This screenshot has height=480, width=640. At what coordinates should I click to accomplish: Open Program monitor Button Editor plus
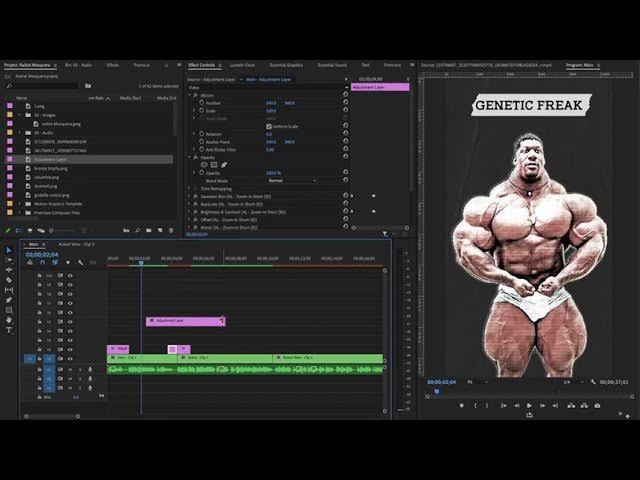(x=627, y=416)
